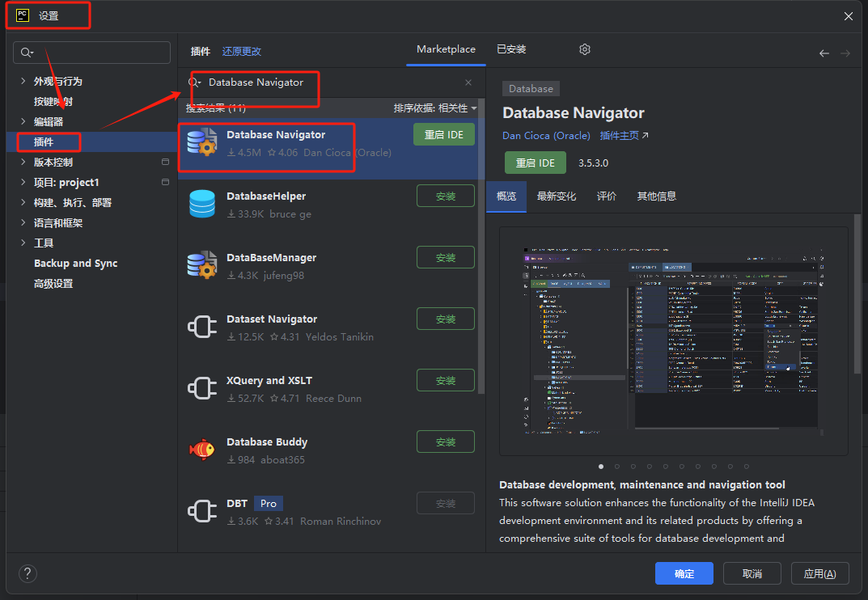Switch to the 已安装 tab
Image resolution: width=868 pixels, height=600 pixels.
click(x=511, y=49)
